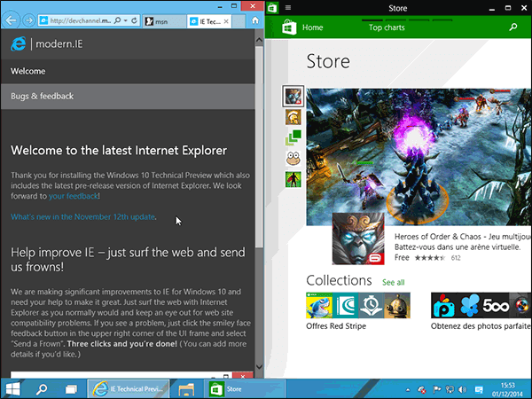Open the Heroes of Order & Chaos app tile
This screenshot has width=532, height=399.
[x=358, y=239]
